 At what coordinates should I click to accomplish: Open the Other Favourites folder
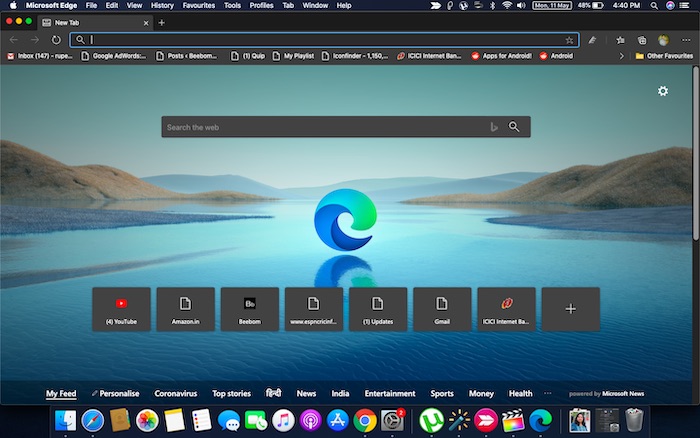(x=664, y=56)
